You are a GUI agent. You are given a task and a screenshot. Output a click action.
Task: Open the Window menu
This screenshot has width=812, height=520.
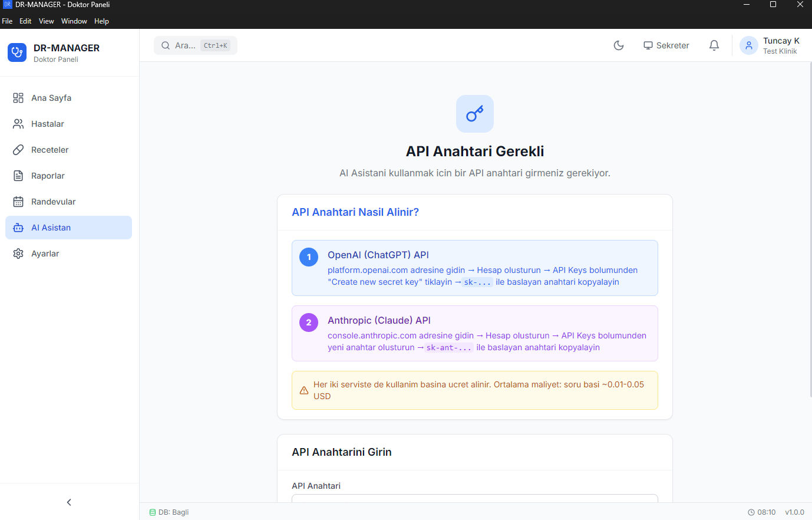(74, 21)
